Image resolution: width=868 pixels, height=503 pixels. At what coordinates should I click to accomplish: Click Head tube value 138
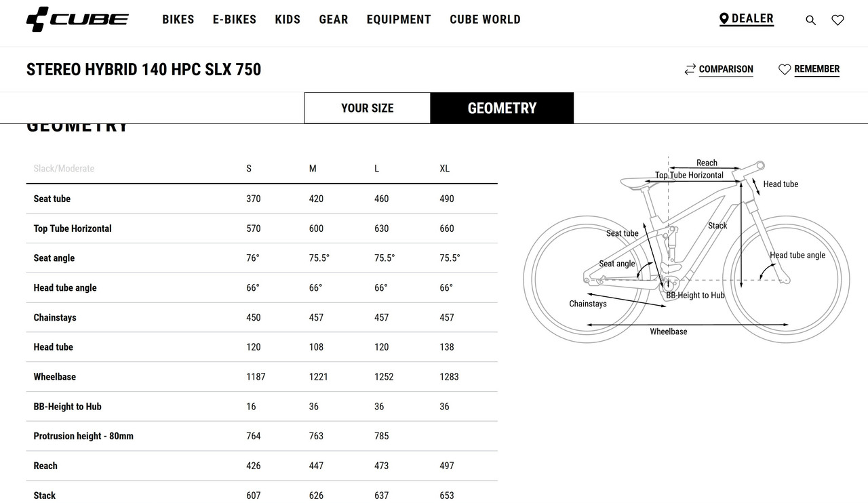click(447, 347)
